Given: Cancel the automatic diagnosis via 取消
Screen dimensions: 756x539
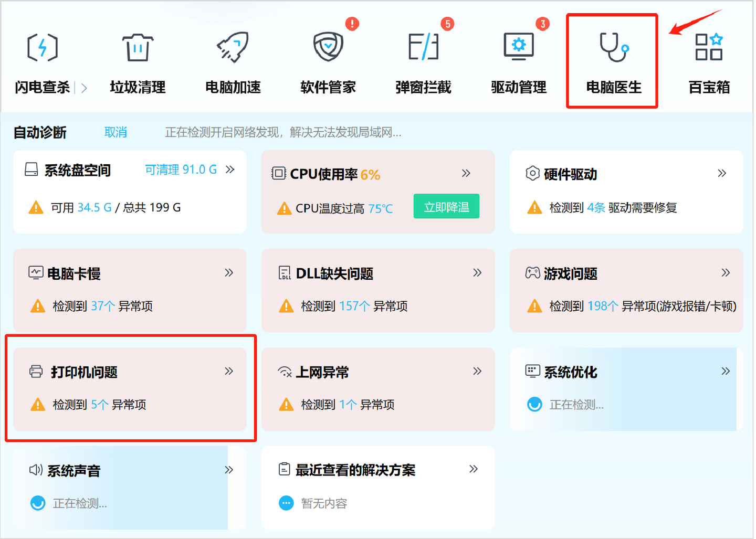Looking at the screenshot, I should tap(115, 132).
